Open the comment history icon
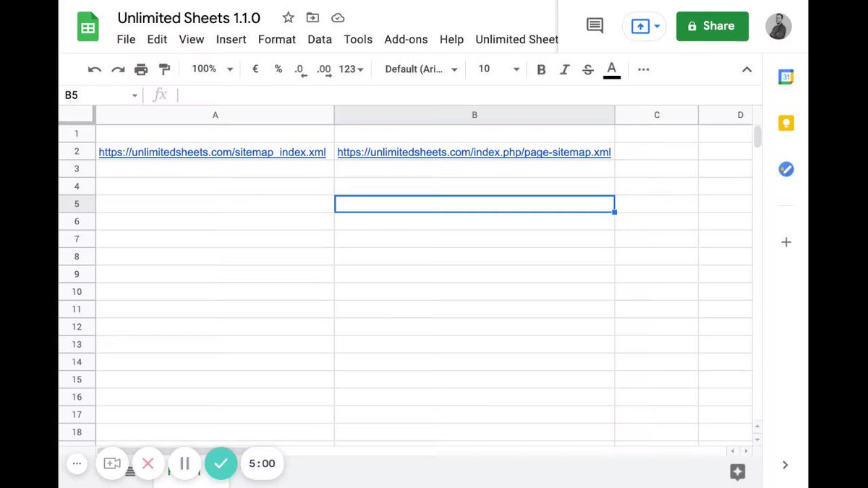Image resolution: width=868 pixels, height=488 pixels. point(595,26)
